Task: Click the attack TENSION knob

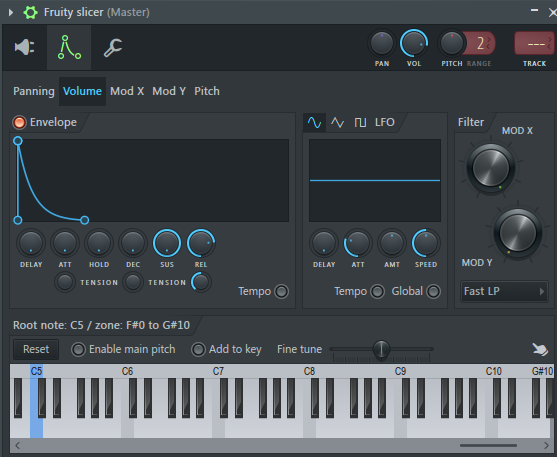Action: 65,282
